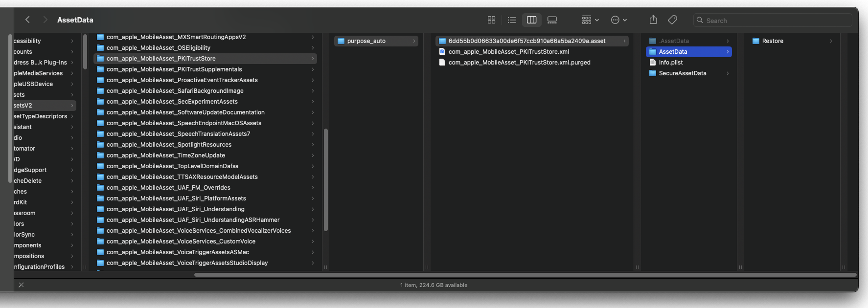Select com_apple_MobileAsset_PKITrustSupplementals folder
Image resolution: width=868 pixels, height=308 pixels.
(205, 69)
